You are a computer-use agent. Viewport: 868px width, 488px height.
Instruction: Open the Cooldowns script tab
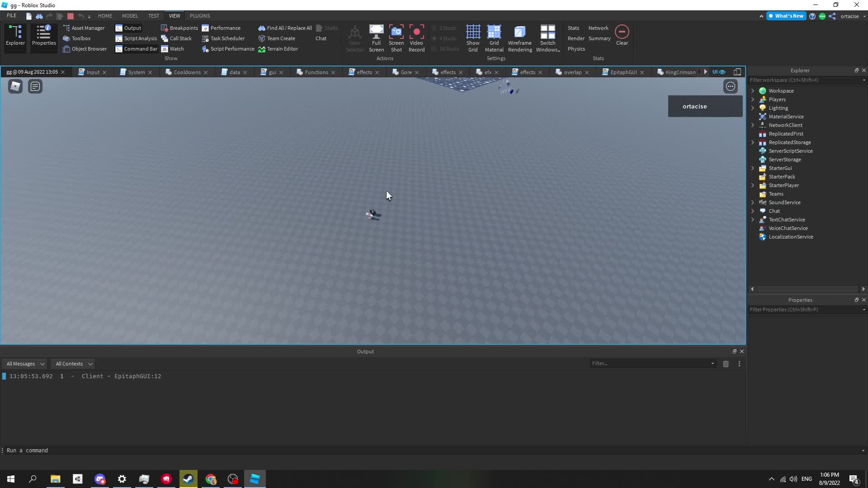click(187, 72)
